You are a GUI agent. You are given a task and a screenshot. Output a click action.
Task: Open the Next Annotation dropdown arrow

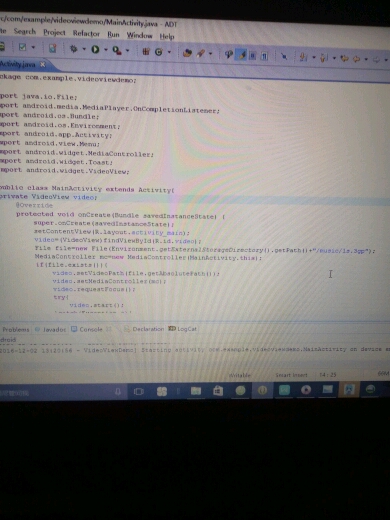tap(313, 58)
